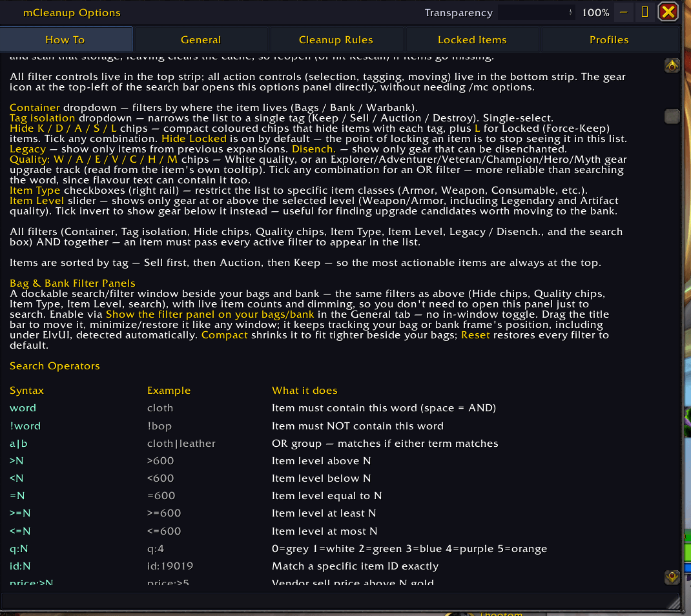Click the yellow Legacy keyword
The height and width of the screenshot is (616, 691).
27,149
